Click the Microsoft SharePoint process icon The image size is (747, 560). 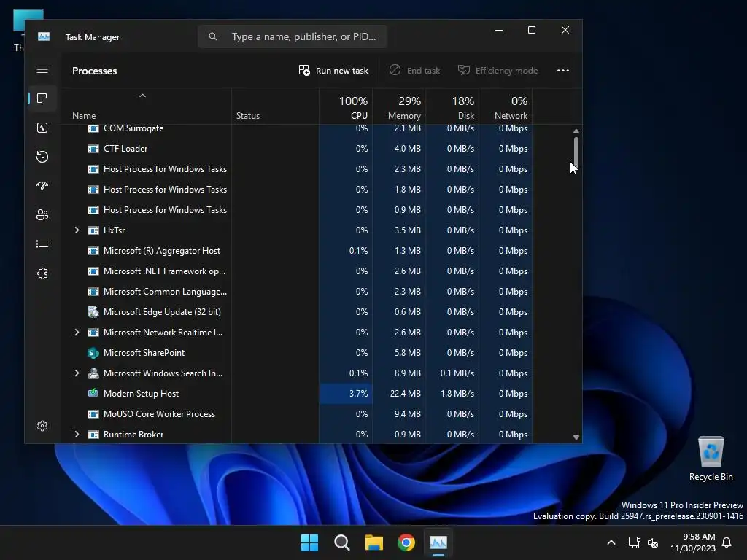click(93, 353)
